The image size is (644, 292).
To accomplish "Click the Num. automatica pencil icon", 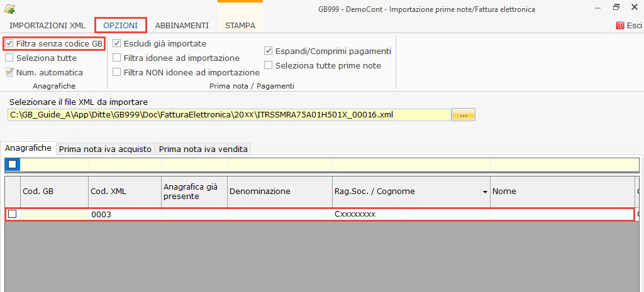I will 9,72.
